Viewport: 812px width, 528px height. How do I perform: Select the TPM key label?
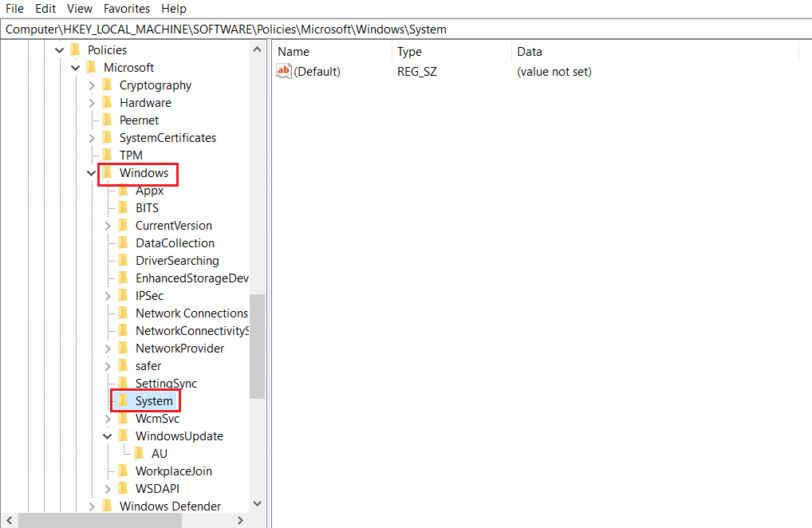131,156
